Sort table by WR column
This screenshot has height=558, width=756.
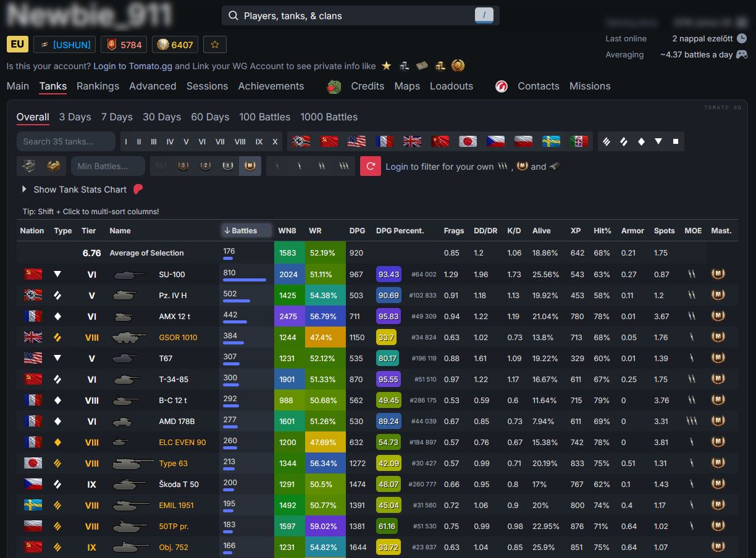point(315,231)
